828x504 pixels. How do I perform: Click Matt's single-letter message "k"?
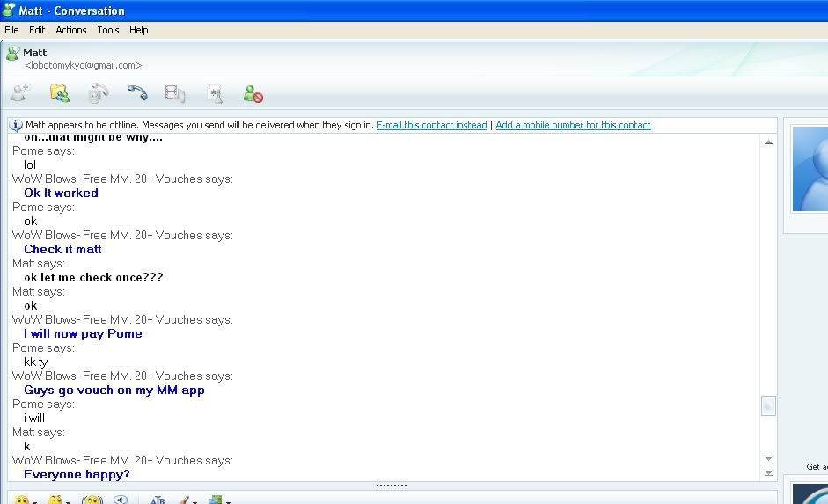click(x=27, y=447)
